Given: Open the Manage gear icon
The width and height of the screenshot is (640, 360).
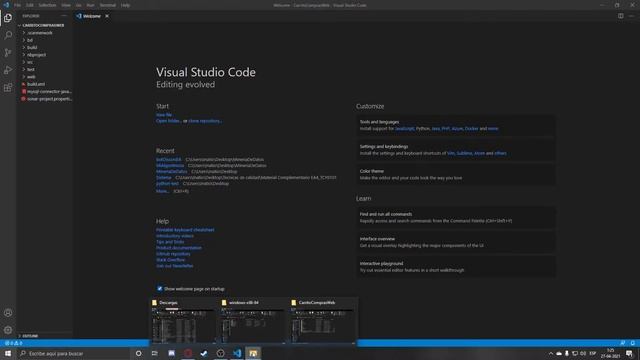Looking at the screenshot, I should (x=8, y=330).
